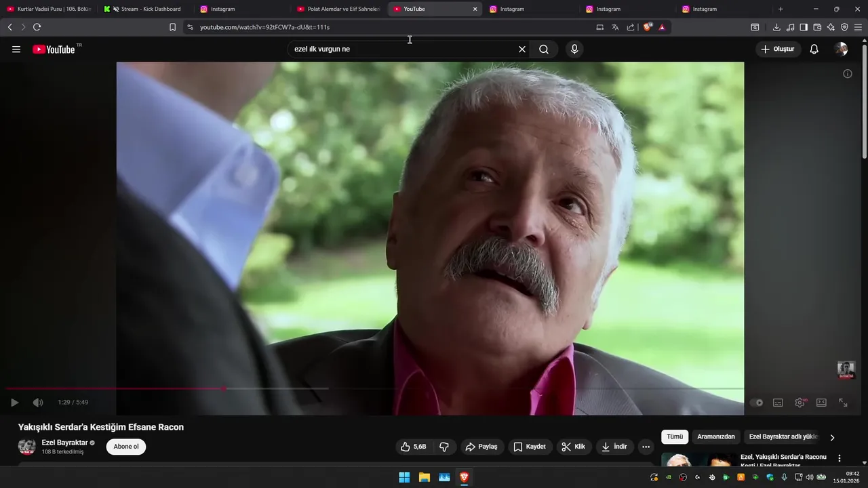Open more actions three-dot menu under video
The width and height of the screenshot is (868, 488).
click(x=646, y=447)
